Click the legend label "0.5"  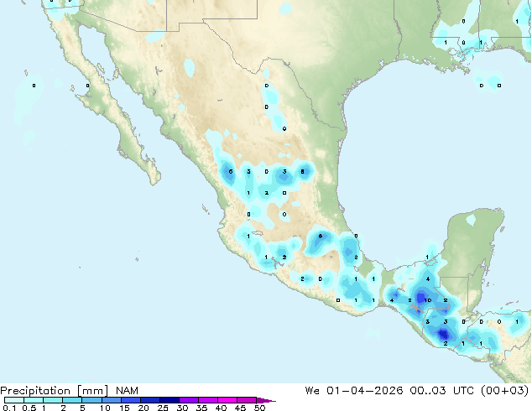click(x=29, y=408)
